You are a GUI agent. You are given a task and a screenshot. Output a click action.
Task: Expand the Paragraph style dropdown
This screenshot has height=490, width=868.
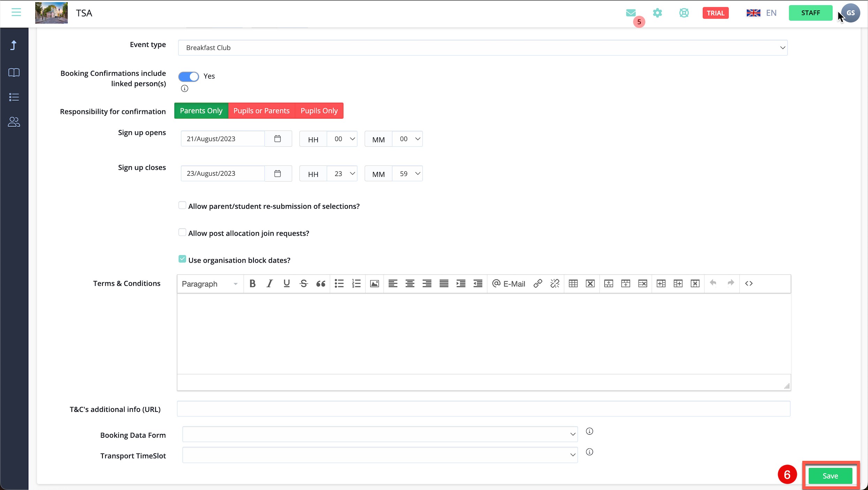[210, 284]
